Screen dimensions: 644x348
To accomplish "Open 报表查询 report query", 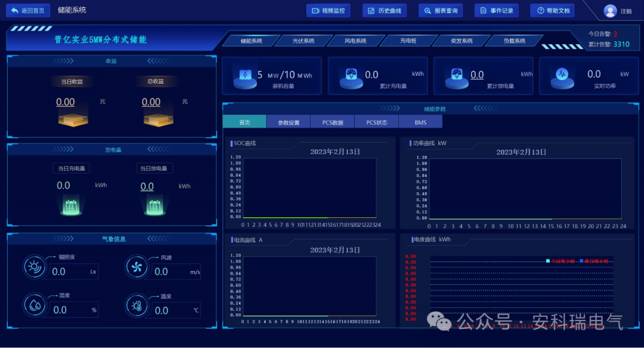I will coord(441,11).
